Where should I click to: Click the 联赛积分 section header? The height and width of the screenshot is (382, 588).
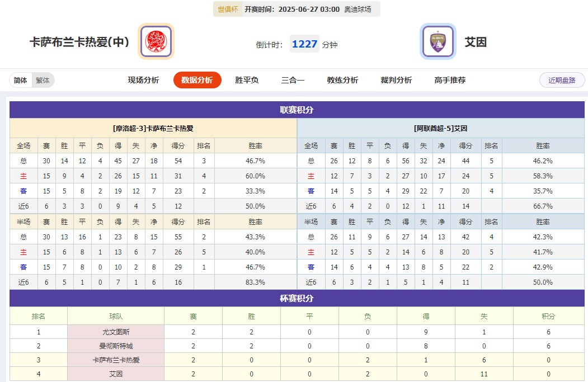pyautogui.click(x=297, y=110)
